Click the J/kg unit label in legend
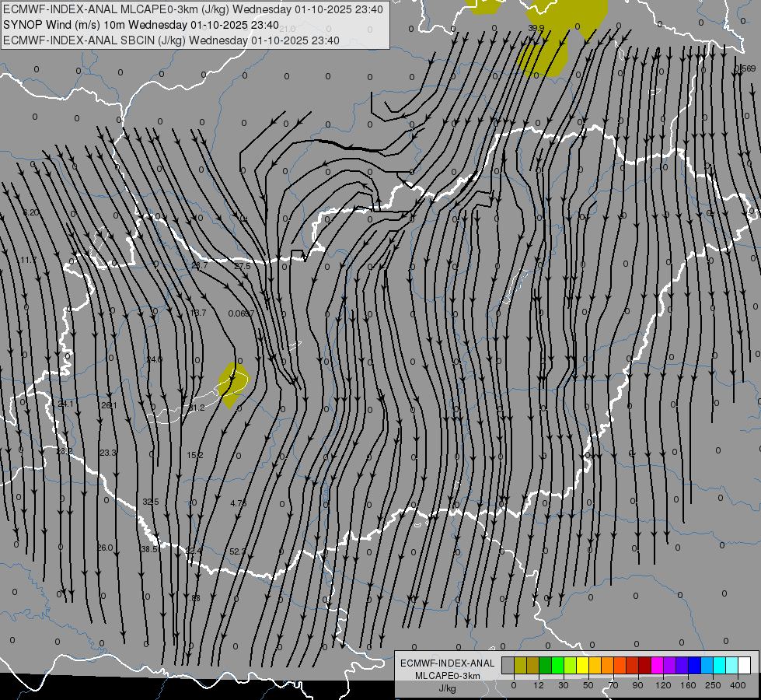Screen dimensions: 761x700 click(447, 688)
